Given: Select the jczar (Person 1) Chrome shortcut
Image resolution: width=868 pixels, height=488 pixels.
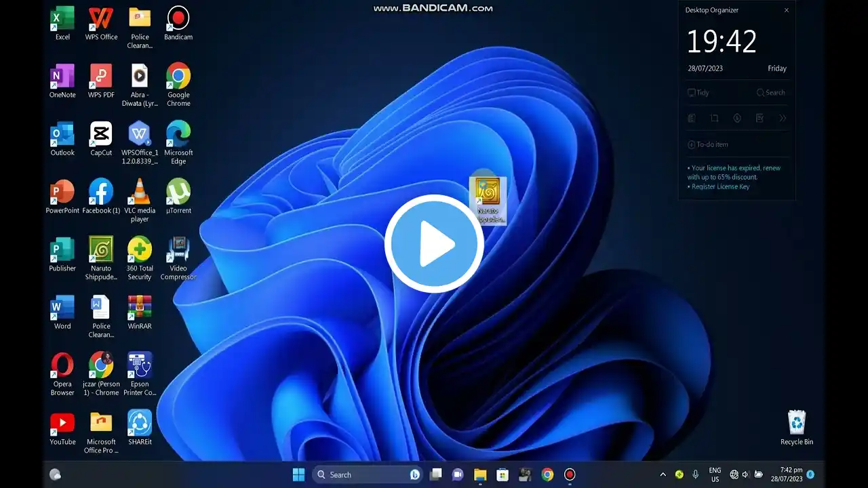Looking at the screenshot, I should tap(101, 374).
